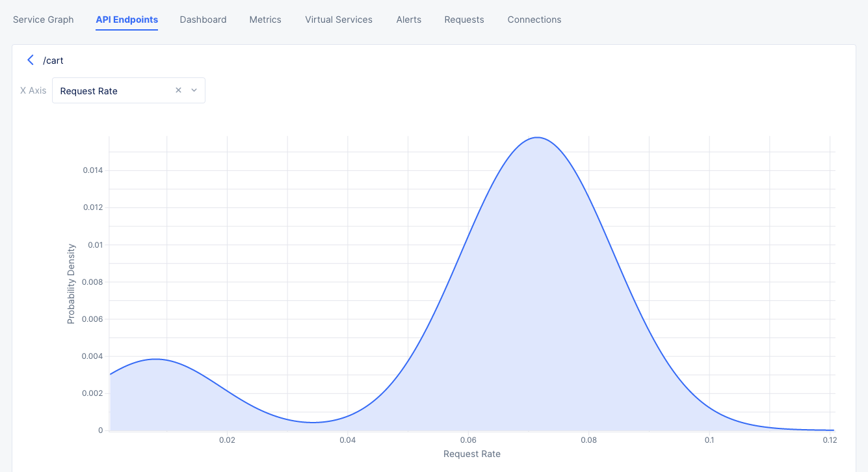868x472 pixels.
Task: Open the X Axis dropdown chevron
Action: 193,90
